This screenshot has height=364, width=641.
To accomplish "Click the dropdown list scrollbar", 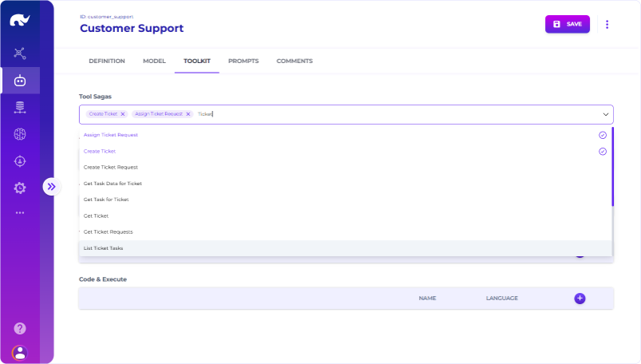I will (x=612, y=167).
